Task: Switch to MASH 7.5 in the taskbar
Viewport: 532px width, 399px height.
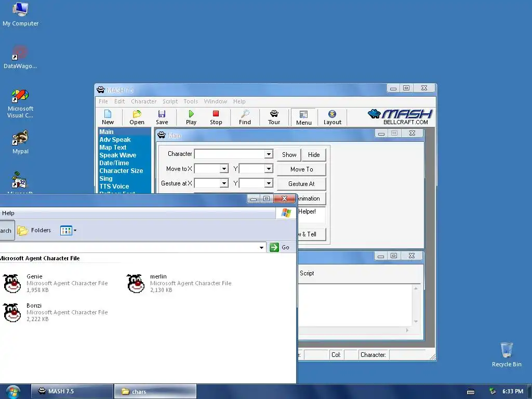Action: [72, 391]
